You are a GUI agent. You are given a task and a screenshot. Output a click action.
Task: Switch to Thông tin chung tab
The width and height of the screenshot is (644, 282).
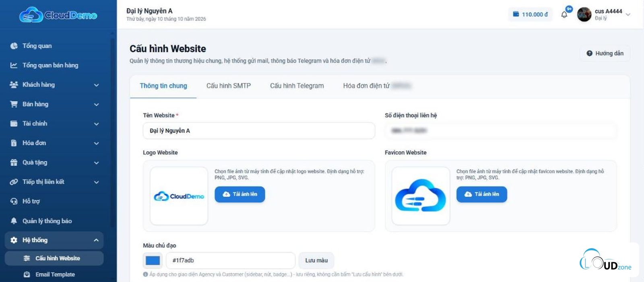[x=163, y=86]
